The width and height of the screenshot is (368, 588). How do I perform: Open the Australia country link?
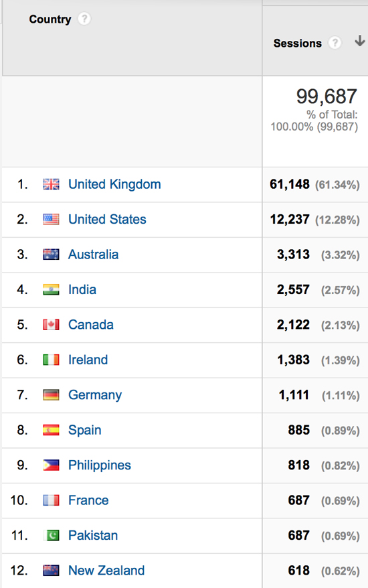[93, 254]
